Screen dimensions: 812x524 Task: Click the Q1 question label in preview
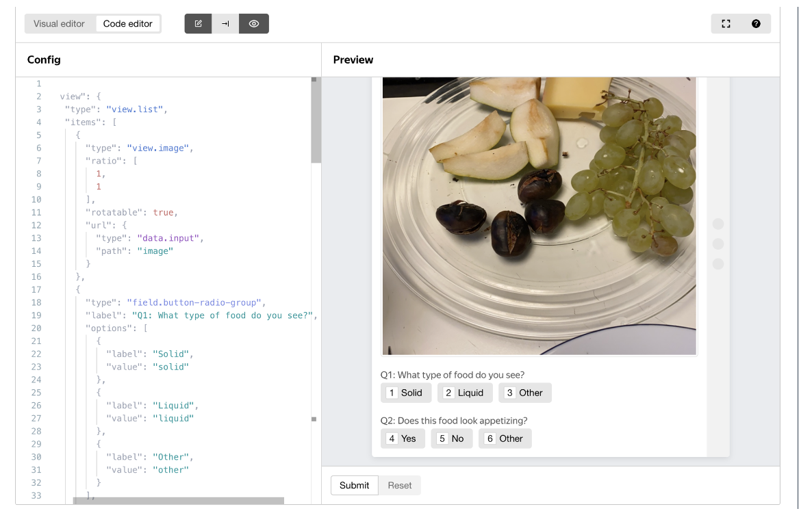(453, 375)
